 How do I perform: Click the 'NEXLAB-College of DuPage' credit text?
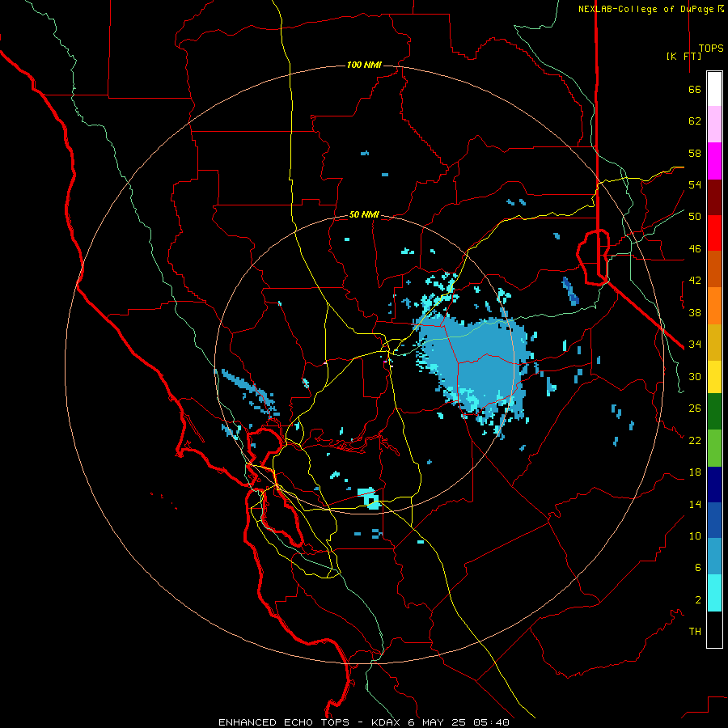[x=645, y=9]
